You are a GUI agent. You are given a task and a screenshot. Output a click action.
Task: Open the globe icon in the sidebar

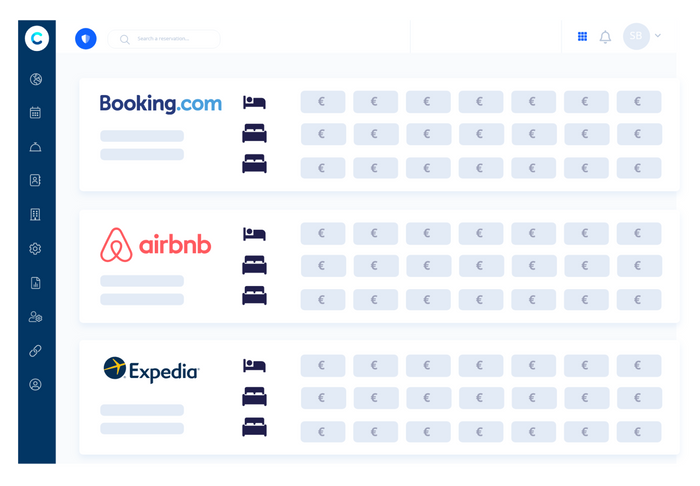(36, 79)
